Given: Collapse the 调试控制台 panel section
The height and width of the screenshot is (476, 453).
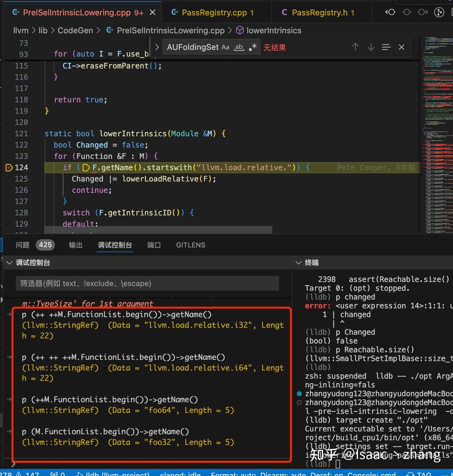Looking at the screenshot, I should (9, 263).
